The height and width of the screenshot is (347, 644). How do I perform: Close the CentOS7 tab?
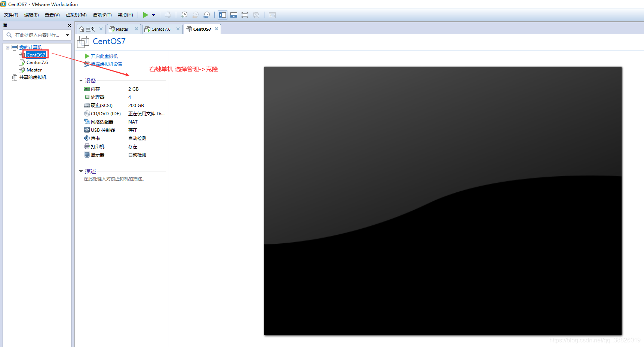pyautogui.click(x=217, y=29)
